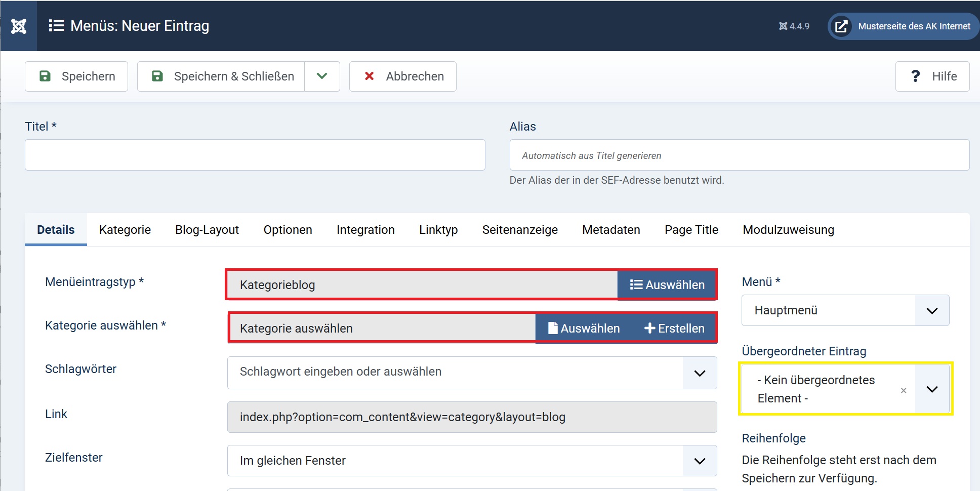Click the Joomla logo icon

pyautogui.click(x=19, y=26)
